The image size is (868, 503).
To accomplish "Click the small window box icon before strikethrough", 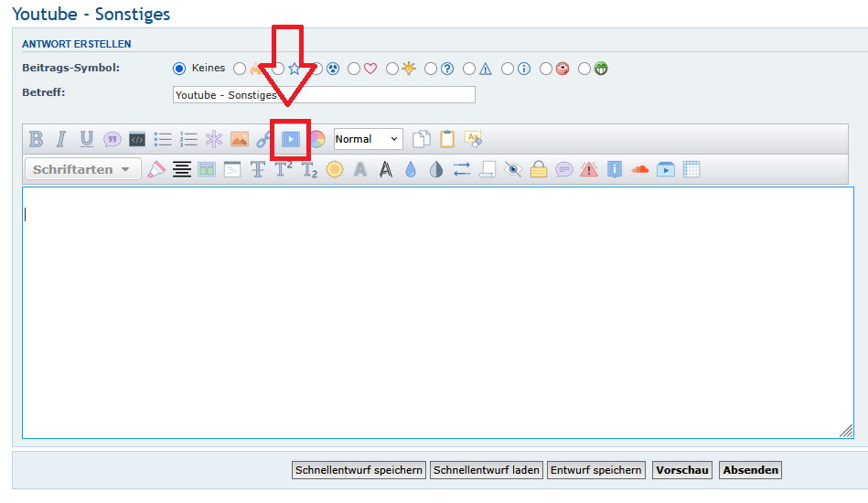I will tap(232, 169).
